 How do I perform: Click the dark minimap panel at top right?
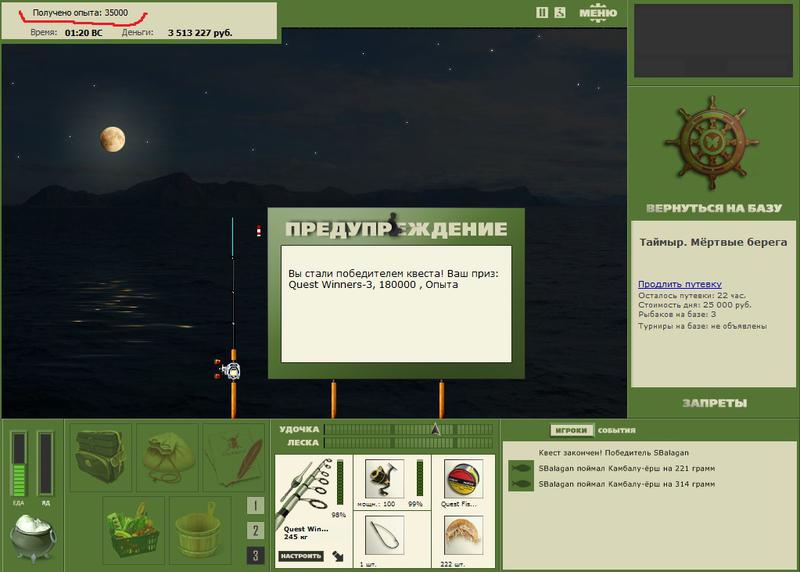pyautogui.click(x=713, y=41)
